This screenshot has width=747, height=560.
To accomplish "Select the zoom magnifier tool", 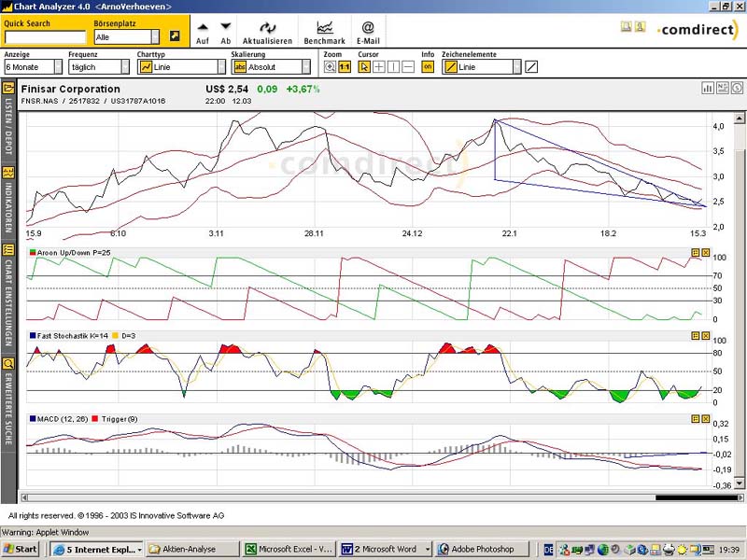I will tap(330, 67).
